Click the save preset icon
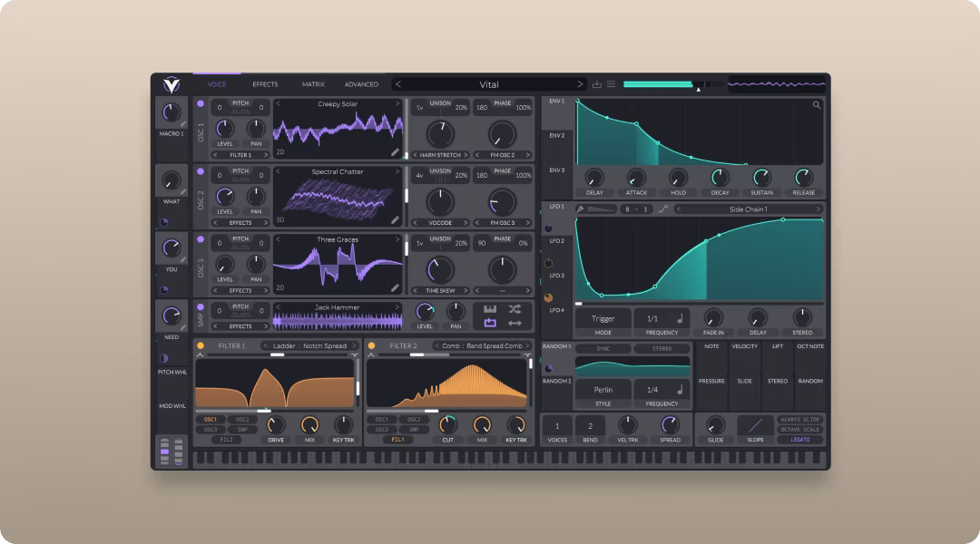Screen dimensions: 980x544 pos(597,84)
